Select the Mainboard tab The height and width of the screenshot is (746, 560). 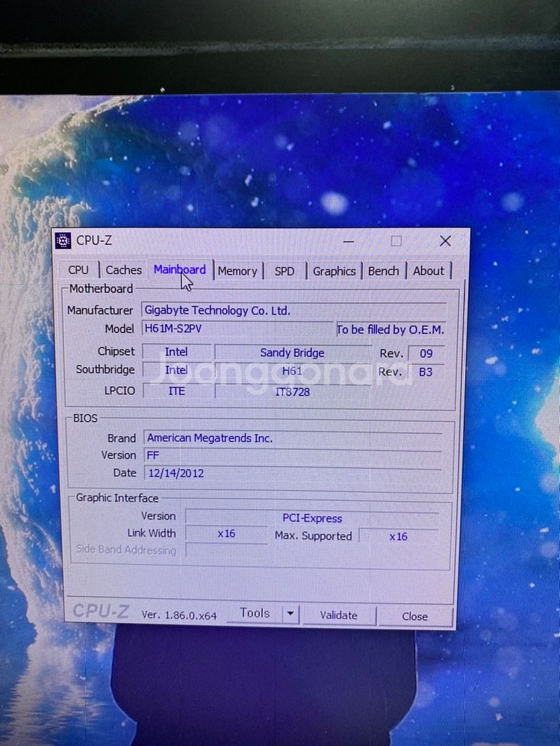(x=179, y=270)
